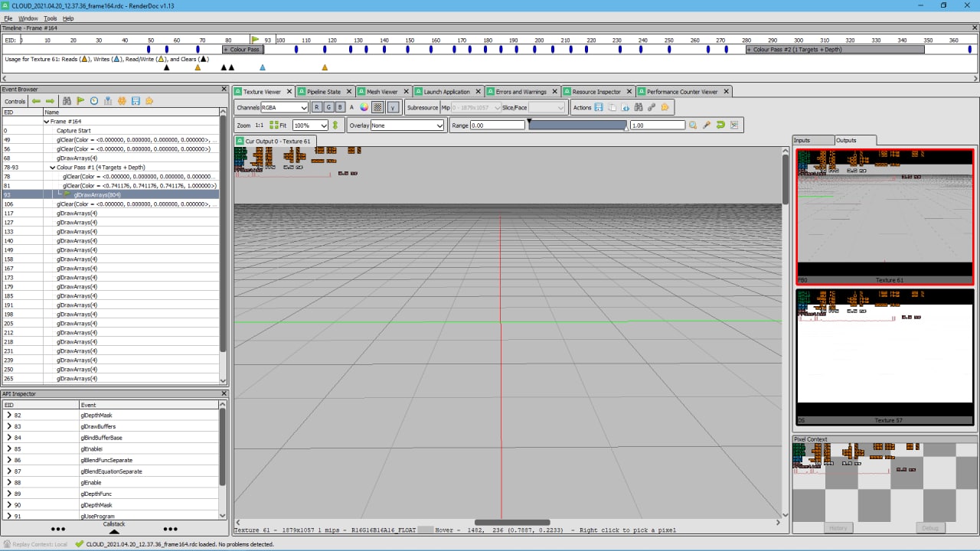Click the orange puzzle icon in Actions

click(x=665, y=107)
